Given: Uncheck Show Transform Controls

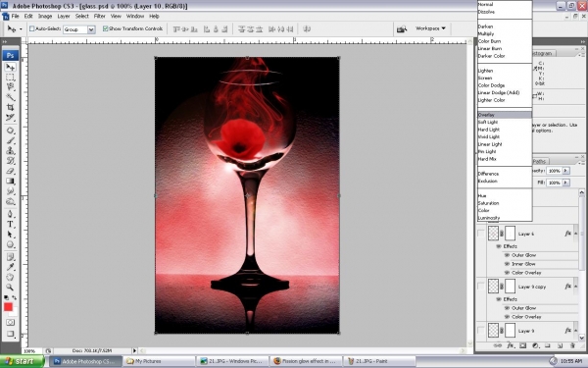Looking at the screenshot, I should pyautogui.click(x=106, y=28).
